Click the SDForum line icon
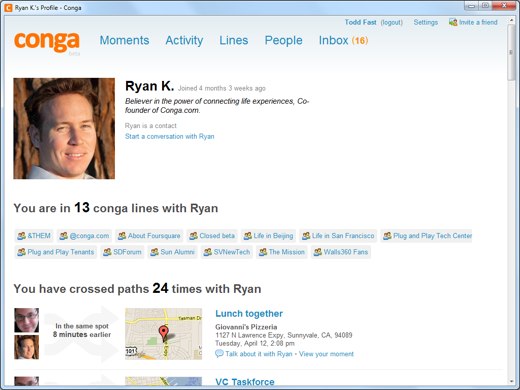The image size is (520, 390). pyautogui.click(x=107, y=252)
